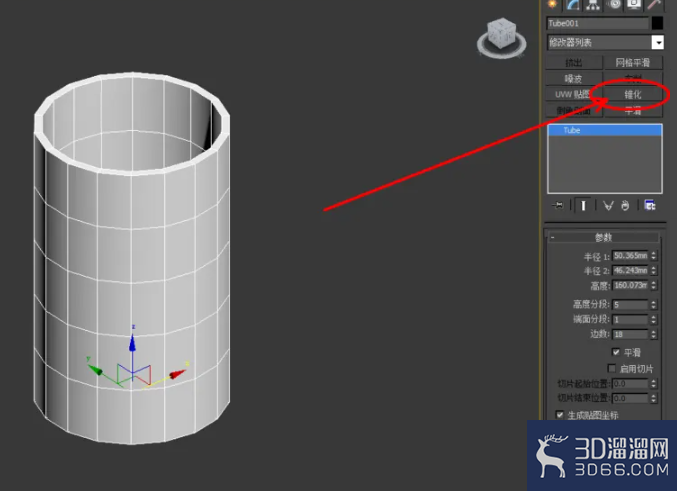Open the Utilities hammer tab
The image size is (677, 491).
click(655, 4)
